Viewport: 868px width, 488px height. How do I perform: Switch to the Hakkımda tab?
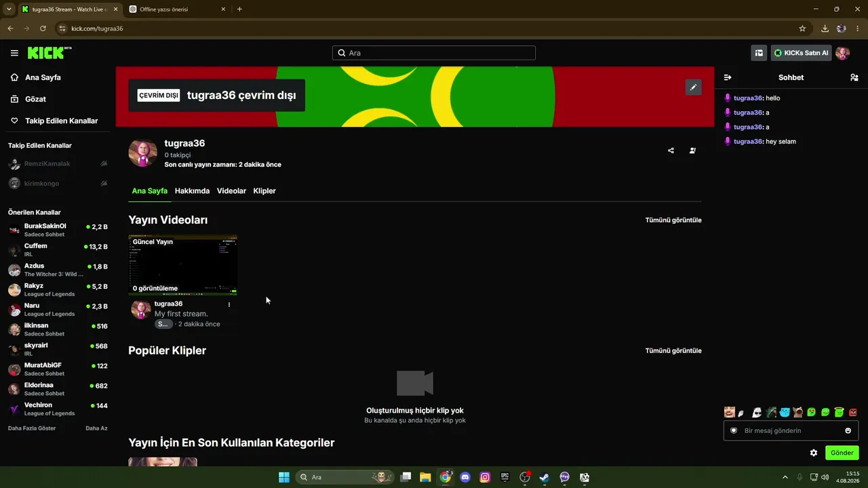coord(192,191)
